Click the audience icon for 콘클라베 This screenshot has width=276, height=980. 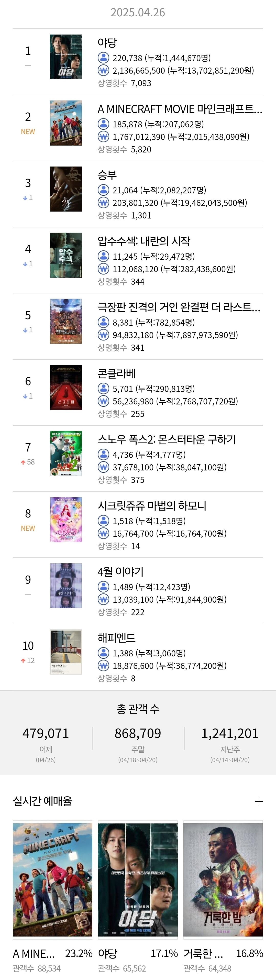coord(103,388)
